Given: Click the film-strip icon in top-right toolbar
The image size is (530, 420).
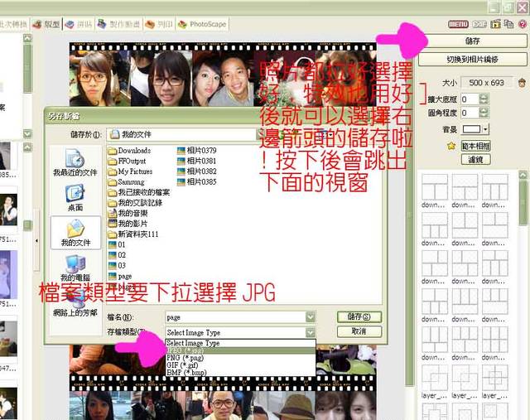Looking at the screenshot, I should pos(495,24).
